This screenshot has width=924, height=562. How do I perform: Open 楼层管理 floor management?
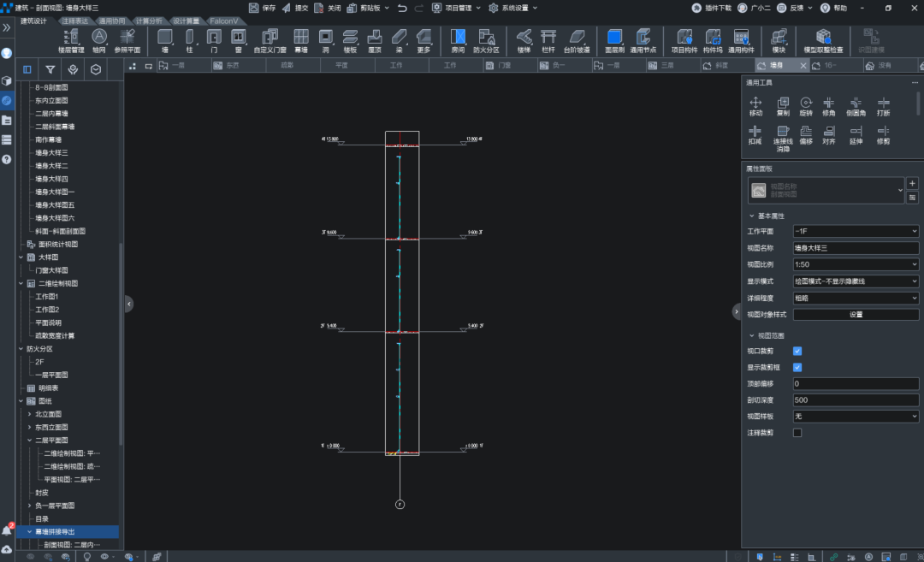pos(71,41)
